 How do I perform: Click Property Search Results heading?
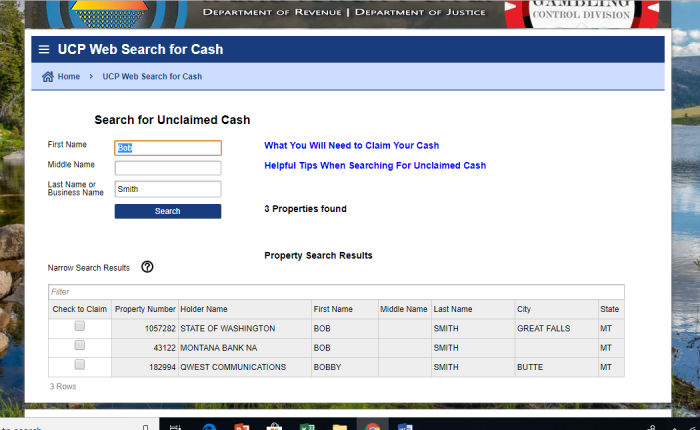coord(318,255)
